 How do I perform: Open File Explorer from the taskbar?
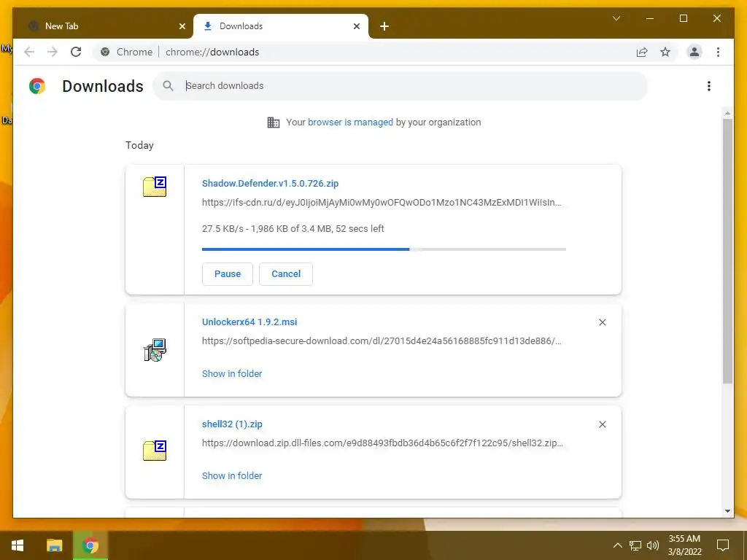click(x=54, y=545)
